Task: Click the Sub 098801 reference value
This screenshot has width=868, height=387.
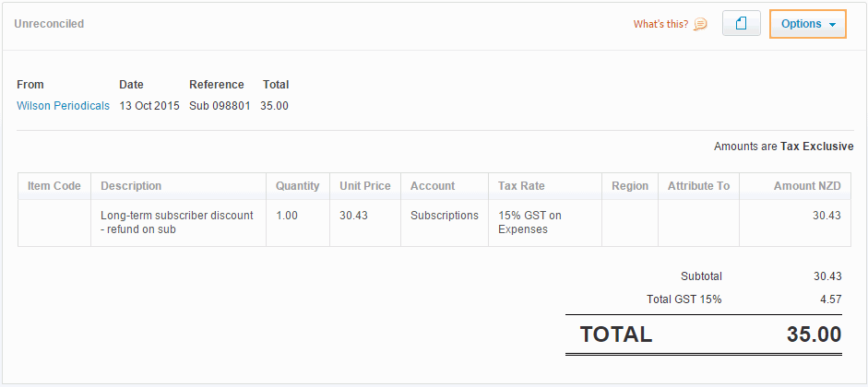Action: point(220,106)
